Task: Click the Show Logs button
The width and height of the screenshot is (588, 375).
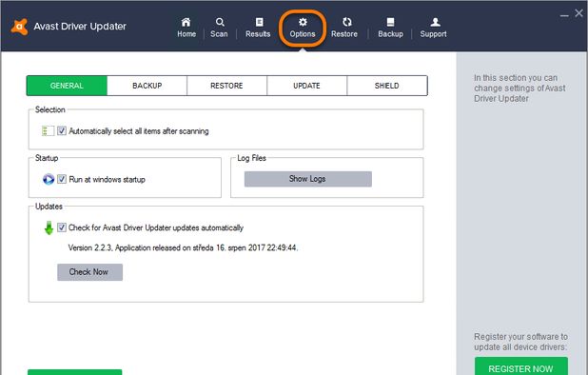Action: (308, 179)
